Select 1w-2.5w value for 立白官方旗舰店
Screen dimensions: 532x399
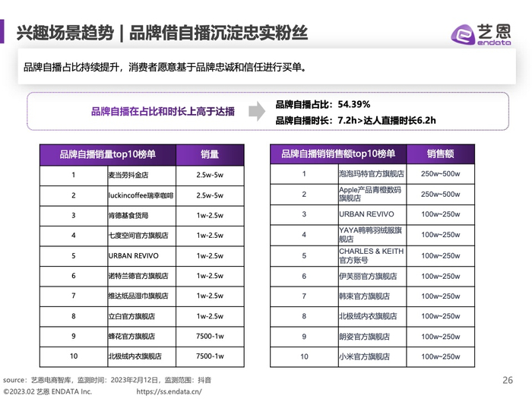tap(210, 316)
